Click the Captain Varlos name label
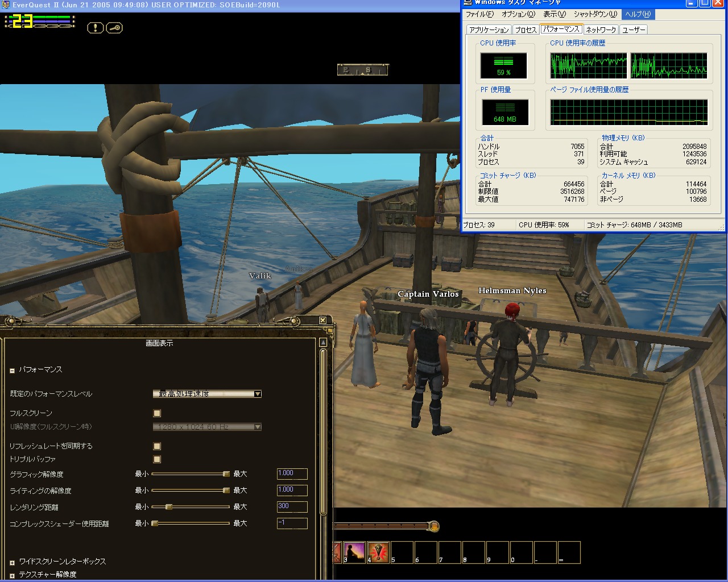Viewport: 728px width, 582px height. (428, 294)
